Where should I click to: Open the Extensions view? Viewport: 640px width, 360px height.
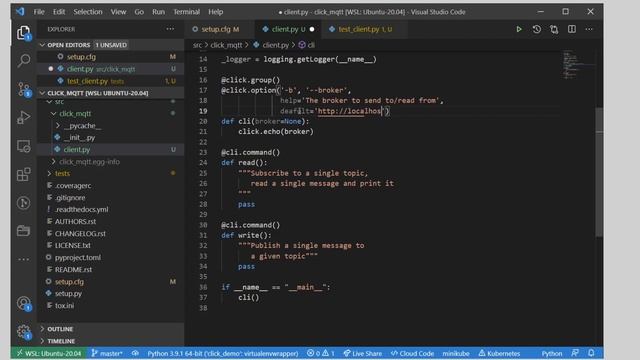pos(24,174)
